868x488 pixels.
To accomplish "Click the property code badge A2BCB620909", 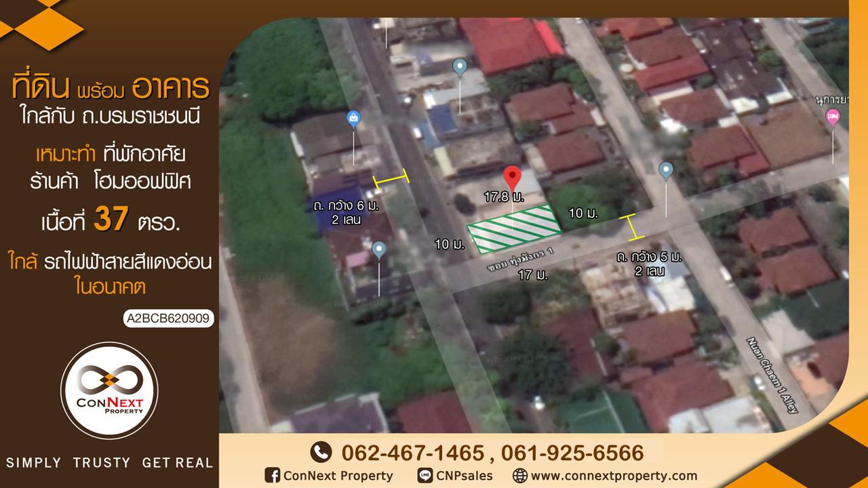I will pyautogui.click(x=169, y=318).
